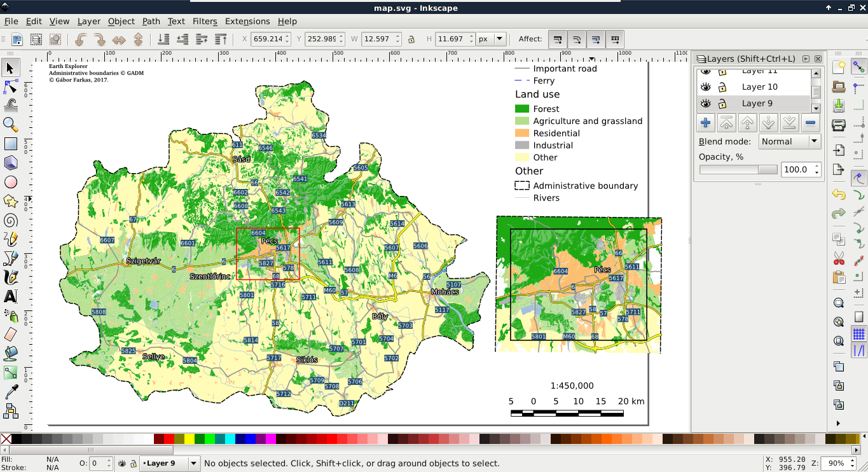
Task: Select the Spiral drawing tool
Action: coord(11,221)
